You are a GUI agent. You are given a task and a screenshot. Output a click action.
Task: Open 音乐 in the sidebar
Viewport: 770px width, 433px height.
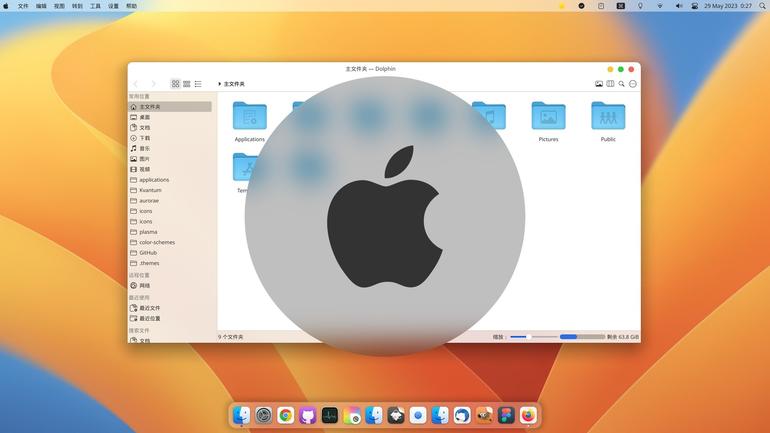(170, 148)
